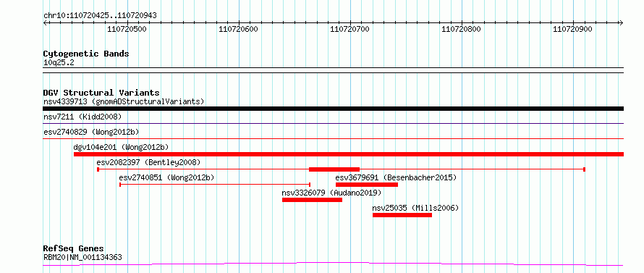Screen dimensions: 644x273
Task: Open the nsv25035 (Mills2006) label
Action: click(415, 208)
